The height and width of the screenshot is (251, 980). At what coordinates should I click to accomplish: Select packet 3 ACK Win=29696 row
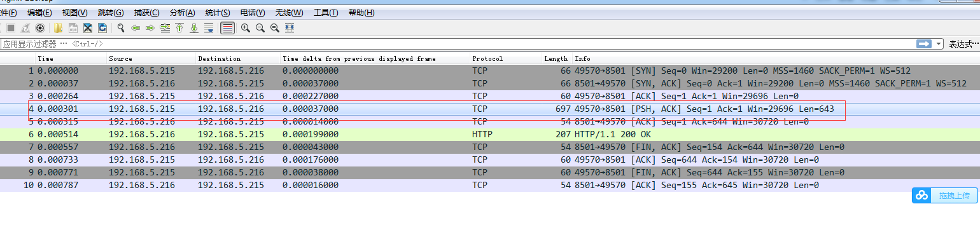490,96
